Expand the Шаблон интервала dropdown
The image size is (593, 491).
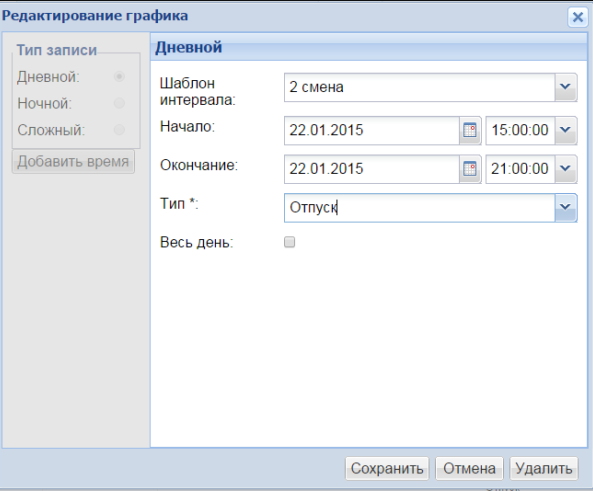tap(566, 87)
